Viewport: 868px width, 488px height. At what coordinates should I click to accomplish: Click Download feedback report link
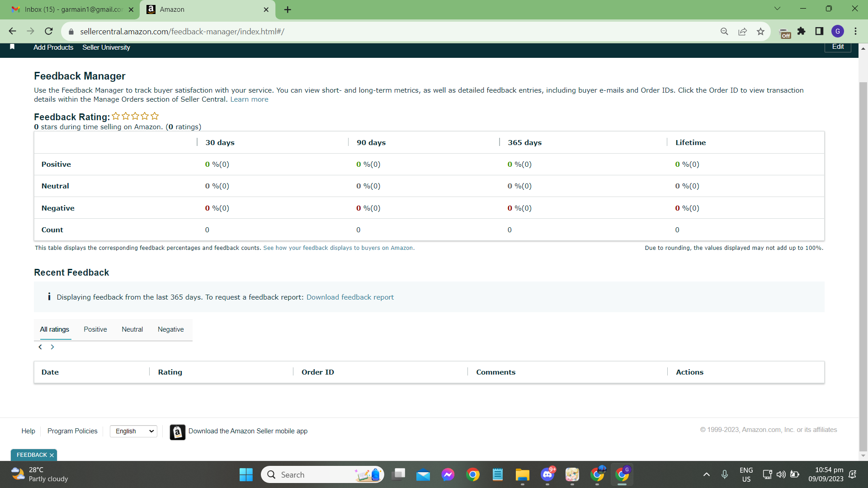click(350, 297)
